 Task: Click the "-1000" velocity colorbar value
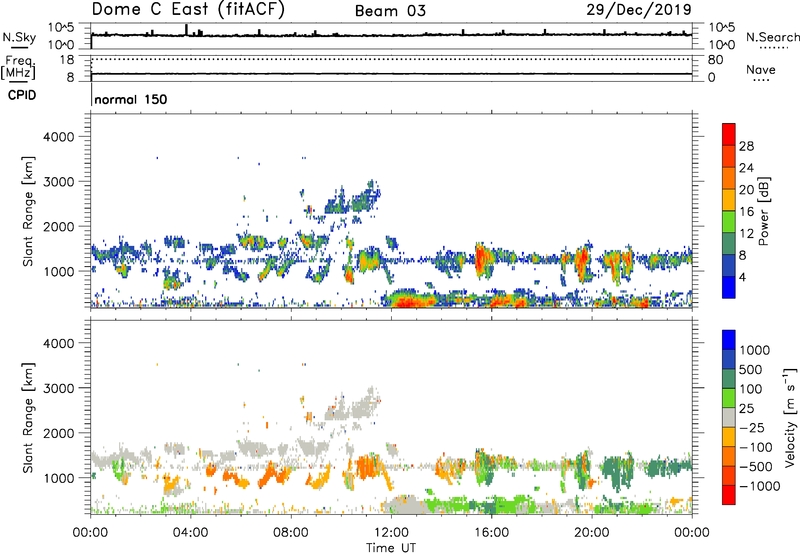coord(760,486)
